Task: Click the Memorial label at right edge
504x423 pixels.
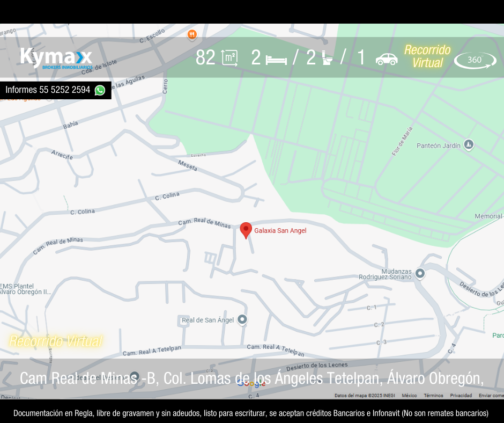Action: (488, 216)
